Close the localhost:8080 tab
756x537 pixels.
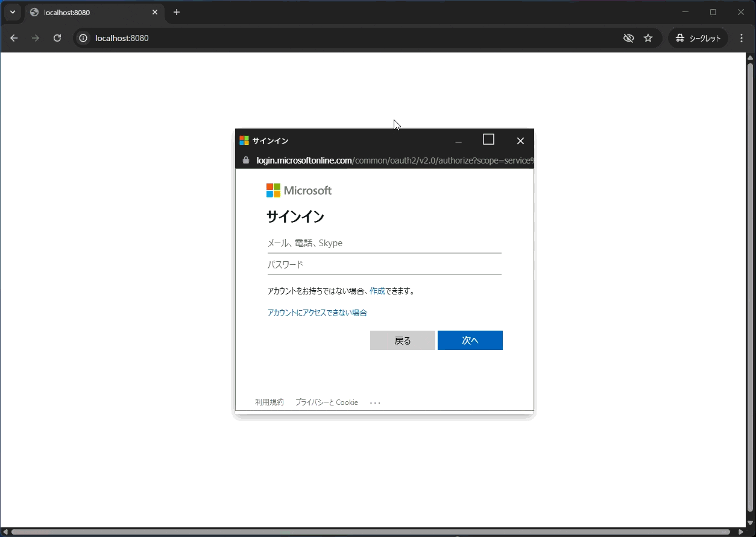point(155,12)
